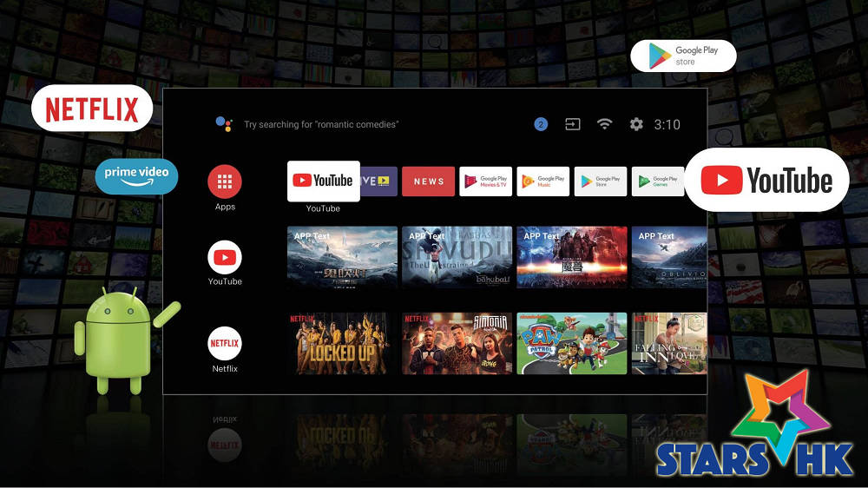
Task: Select the Netflix channel icon in sidebar
Action: pos(225,344)
